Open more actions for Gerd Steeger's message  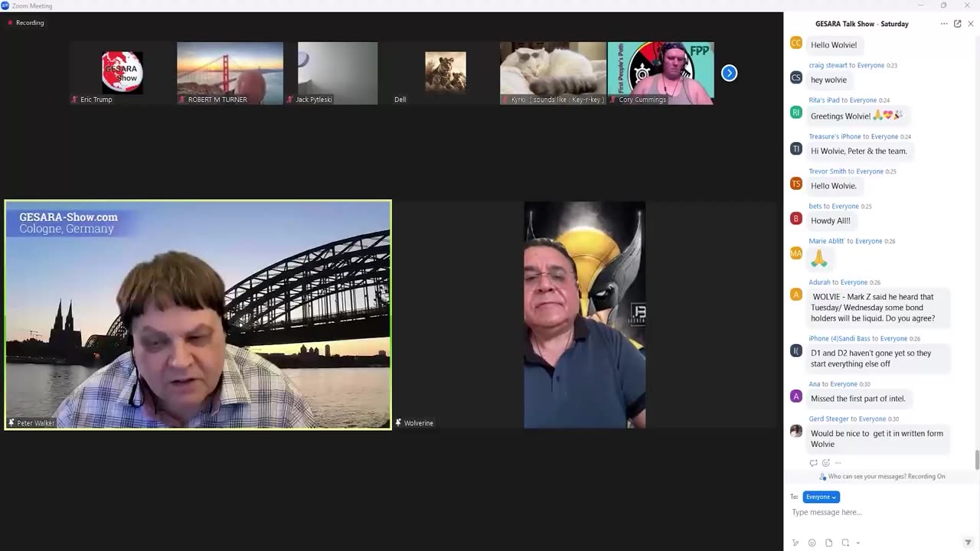tap(838, 462)
